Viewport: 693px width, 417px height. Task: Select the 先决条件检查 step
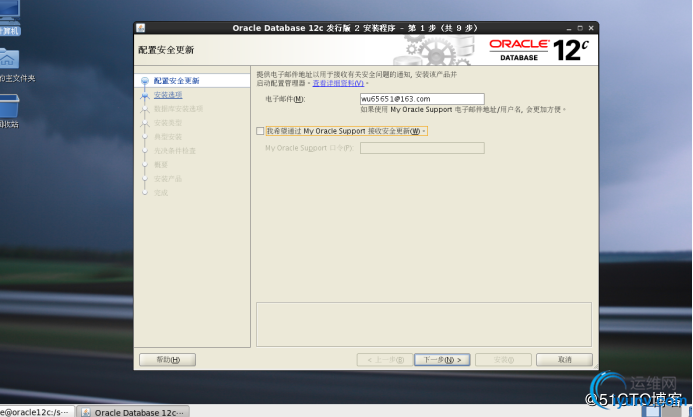175,151
